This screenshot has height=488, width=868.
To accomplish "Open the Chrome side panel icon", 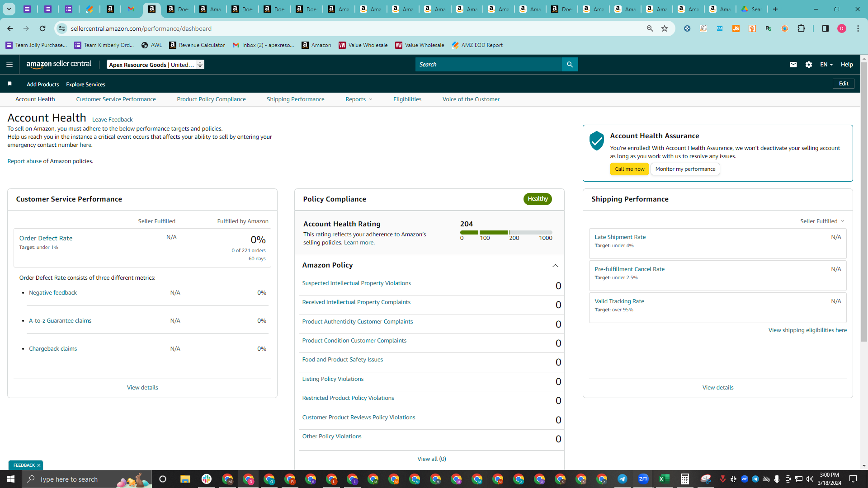I will [x=825, y=28].
